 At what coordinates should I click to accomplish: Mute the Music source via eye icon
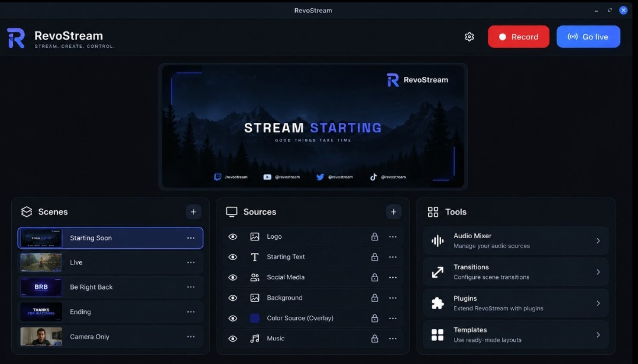pos(233,338)
